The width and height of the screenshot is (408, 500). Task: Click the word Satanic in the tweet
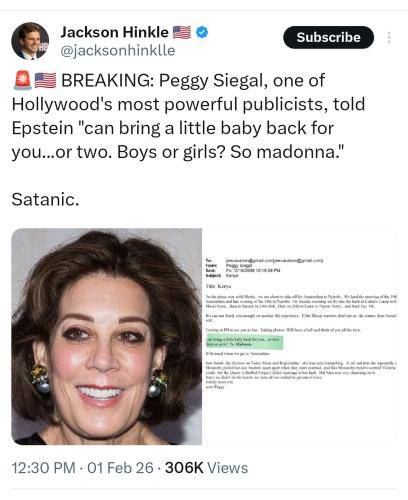click(x=45, y=200)
